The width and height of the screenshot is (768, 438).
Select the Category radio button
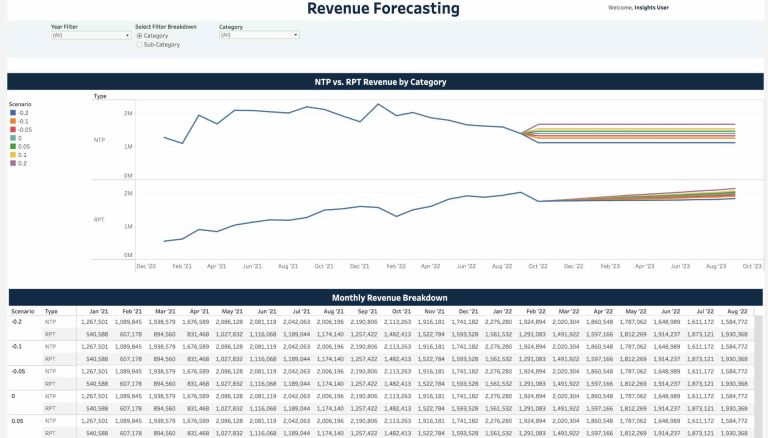pyautogui.click(x=140, y=36)
